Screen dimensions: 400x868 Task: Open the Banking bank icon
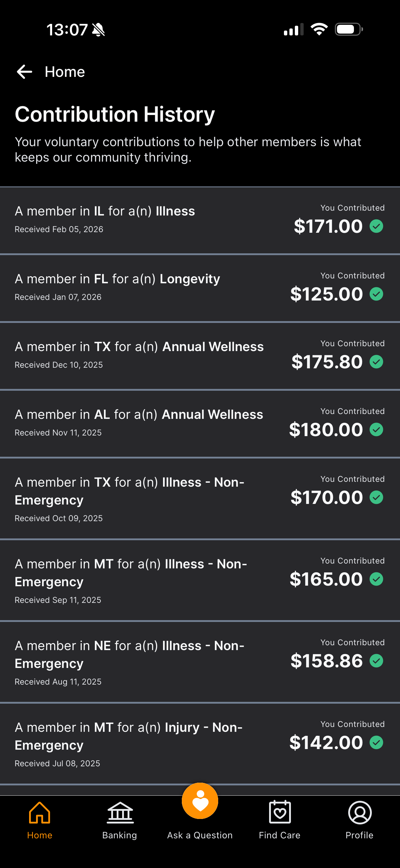point(120,812)
